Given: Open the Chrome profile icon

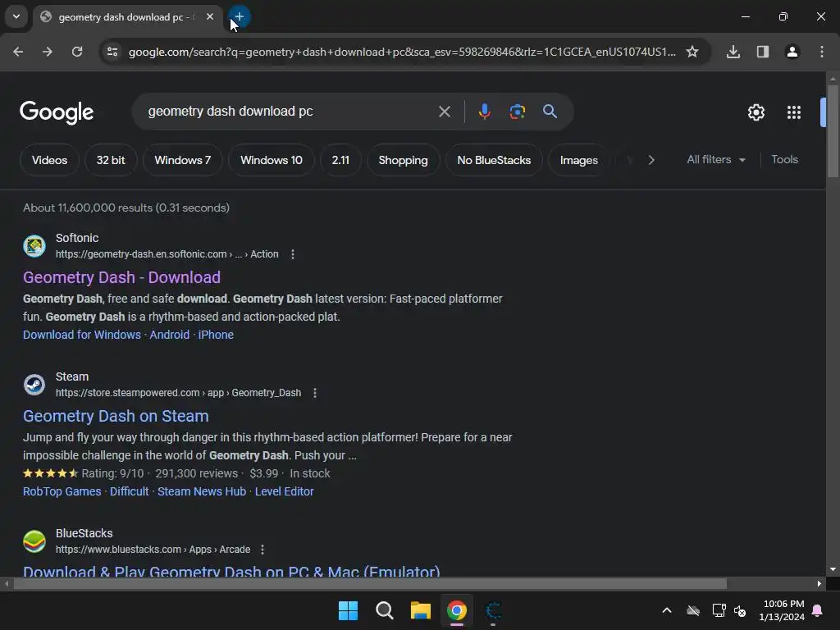Looking at the screenshot, I should pos(792,52).
